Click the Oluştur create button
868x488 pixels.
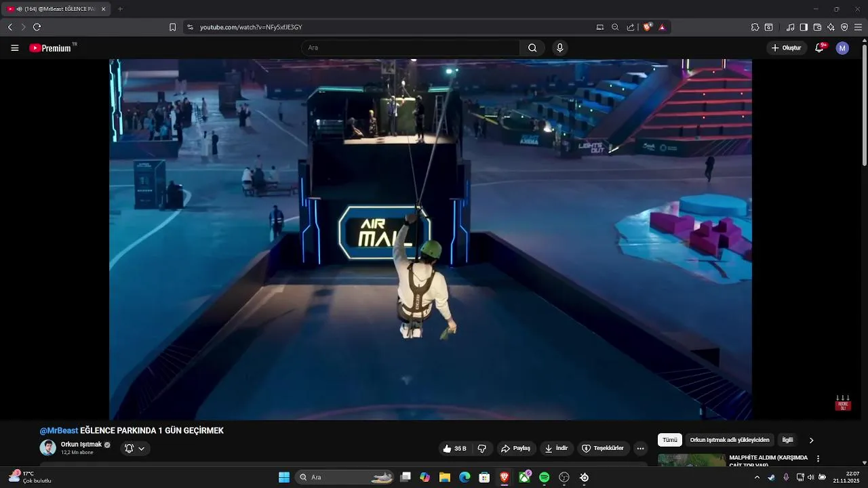click(x=787, y=48)
